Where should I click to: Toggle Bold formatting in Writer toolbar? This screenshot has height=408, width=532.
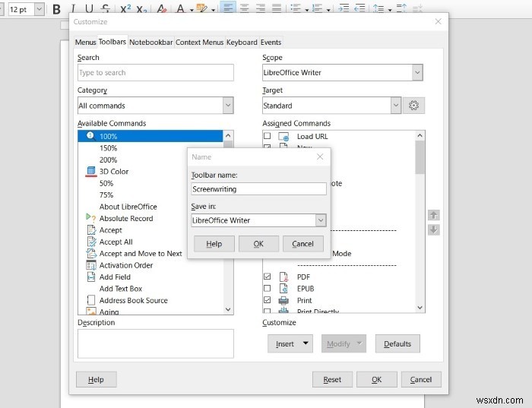point(56,9)
